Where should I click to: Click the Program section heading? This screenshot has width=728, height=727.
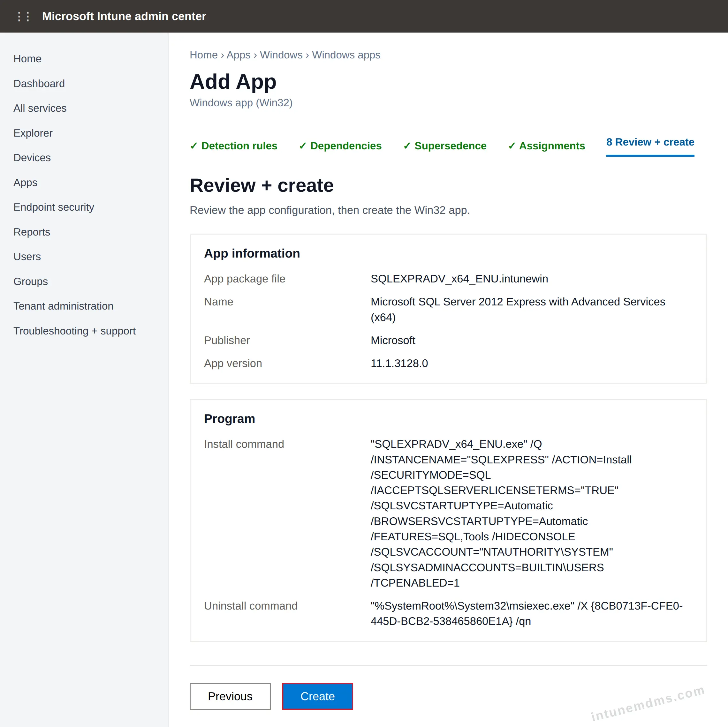[230, 419]
